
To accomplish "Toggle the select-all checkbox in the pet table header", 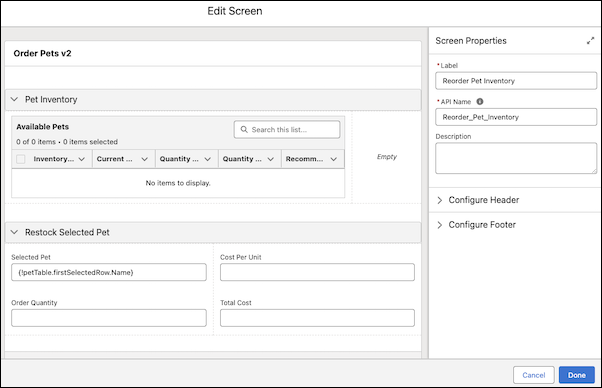I will click(21, 159).
